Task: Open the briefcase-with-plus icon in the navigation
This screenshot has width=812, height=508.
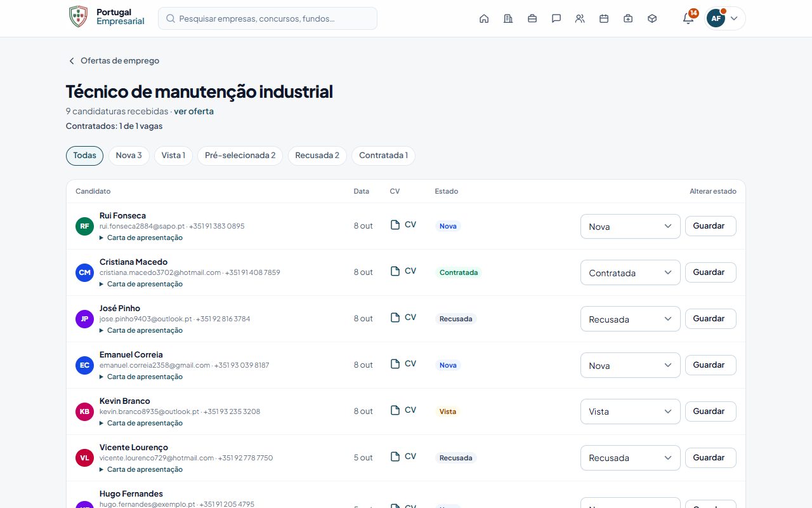Action: pos(628,18)
